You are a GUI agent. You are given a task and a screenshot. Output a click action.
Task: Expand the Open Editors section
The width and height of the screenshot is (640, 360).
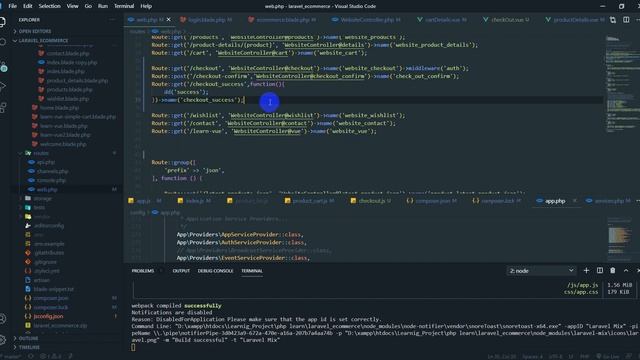click(x=35, y=31)
